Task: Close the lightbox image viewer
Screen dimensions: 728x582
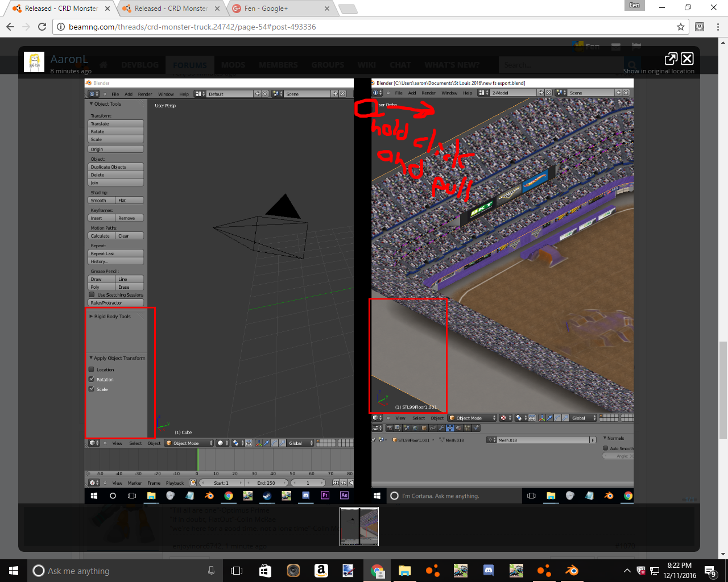Action: click(687, 59)
